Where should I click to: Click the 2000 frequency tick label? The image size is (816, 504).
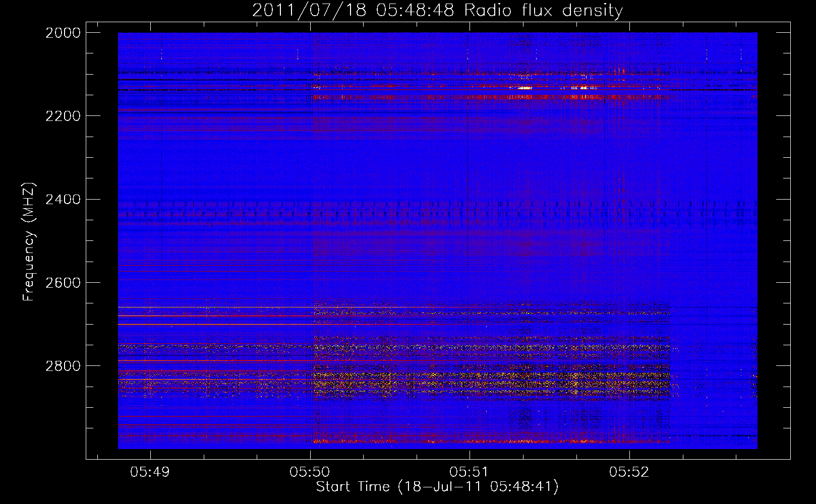pyautogui.click(x=63, y=33)
